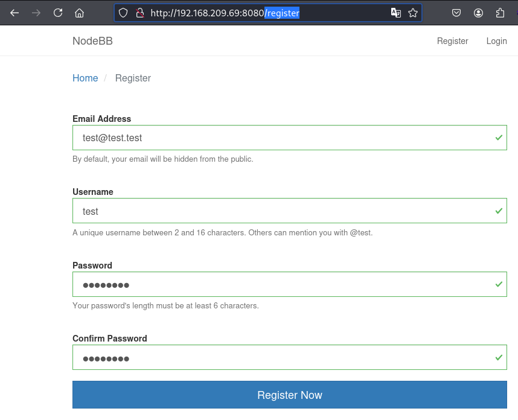Image resolution: width=518 pixels, height=420 pixels.
Task: Click the insecure connection padlock icon
Action: [x=140, y=13]
